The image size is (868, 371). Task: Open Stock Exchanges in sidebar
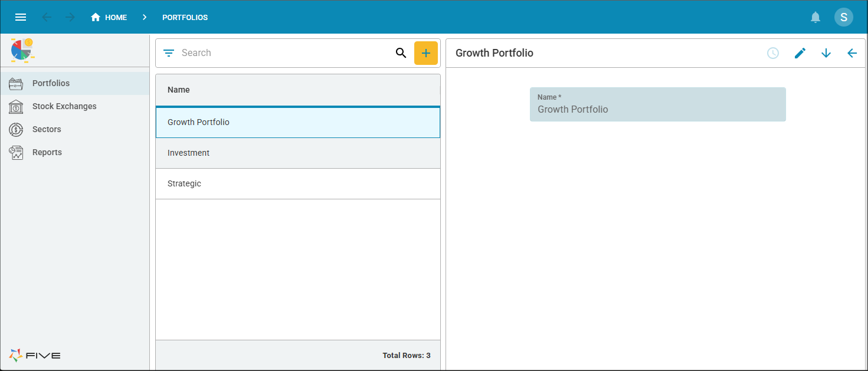tap(64, 106)
